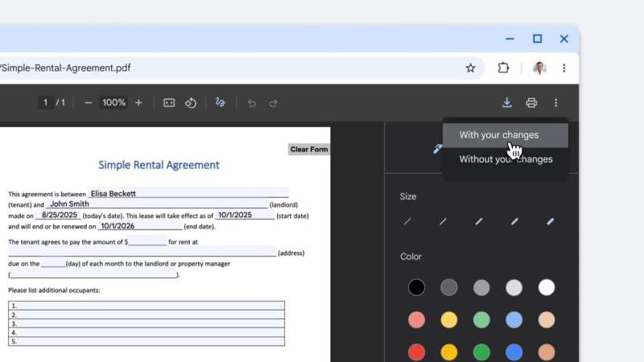The width and height of the screenshot is (644, 362).
Task: Pick the light tan color swatch
Action: click(x=547, y=319)
